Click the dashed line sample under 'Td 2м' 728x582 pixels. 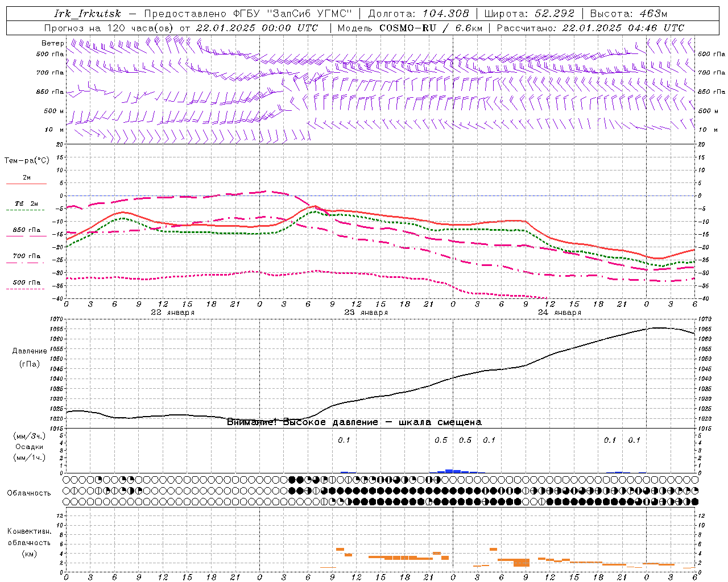(25, 210)
